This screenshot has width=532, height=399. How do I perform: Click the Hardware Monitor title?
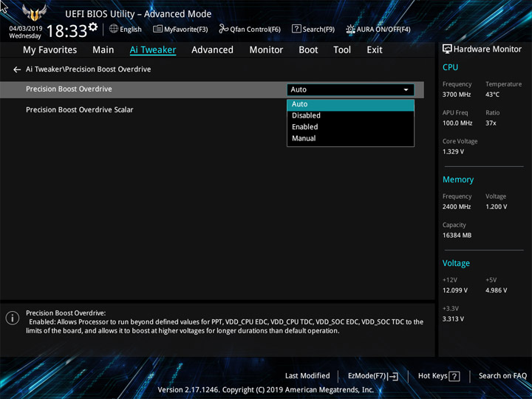488,50
